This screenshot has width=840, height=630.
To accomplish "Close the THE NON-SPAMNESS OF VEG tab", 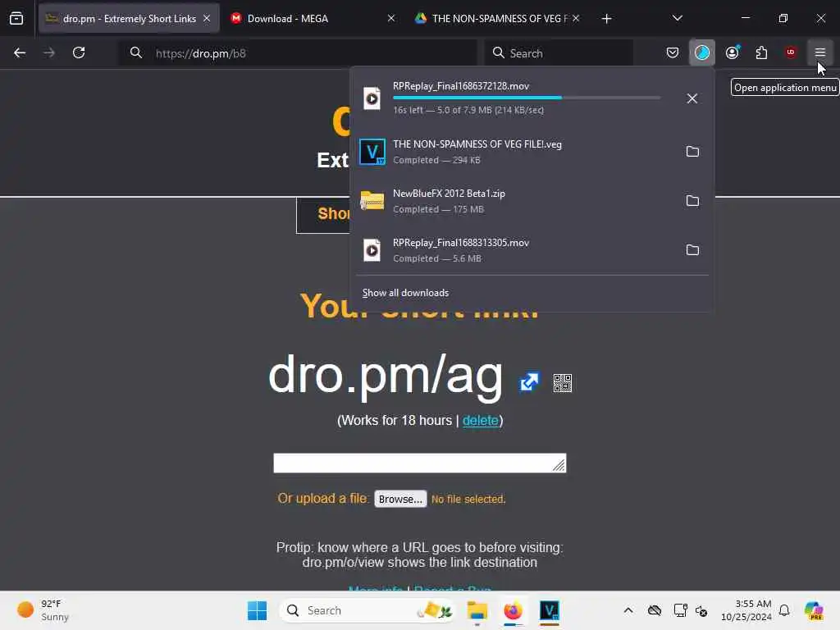I will pos(576,19).
